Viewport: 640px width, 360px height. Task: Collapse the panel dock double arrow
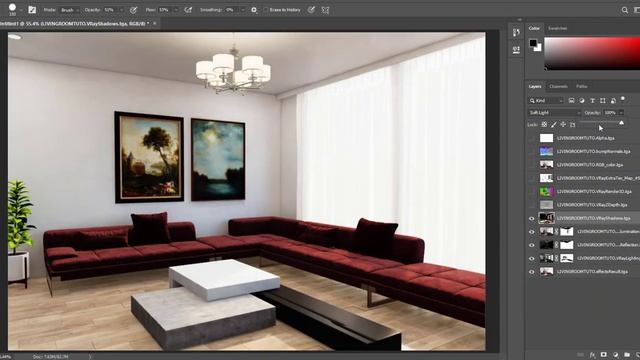point(519,20)
